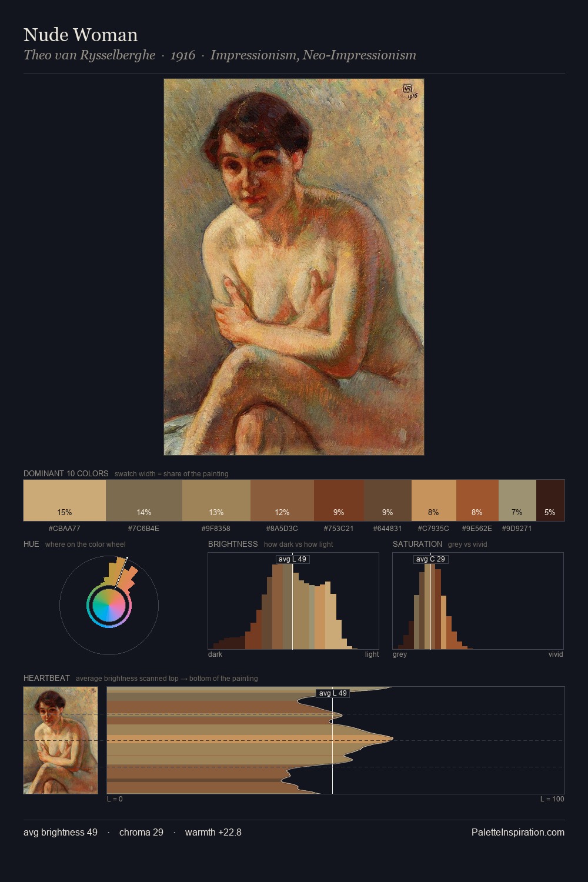Click the year 1916 in subtitle
Viewport: 588px width, 882px height.
pyautogui.click(x=183, y=55)
